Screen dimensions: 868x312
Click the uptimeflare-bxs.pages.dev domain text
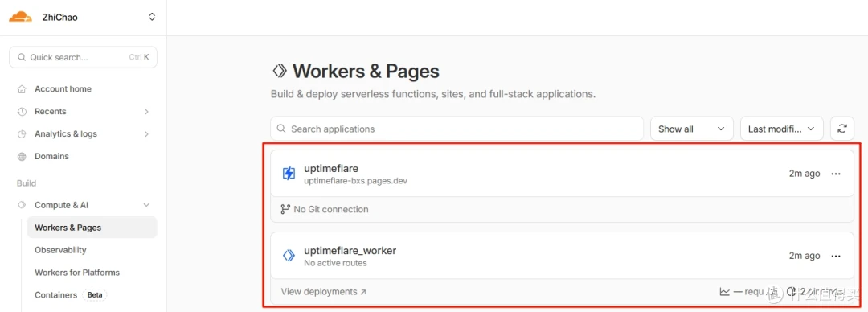pyautogui.click(x=356, y=181)
